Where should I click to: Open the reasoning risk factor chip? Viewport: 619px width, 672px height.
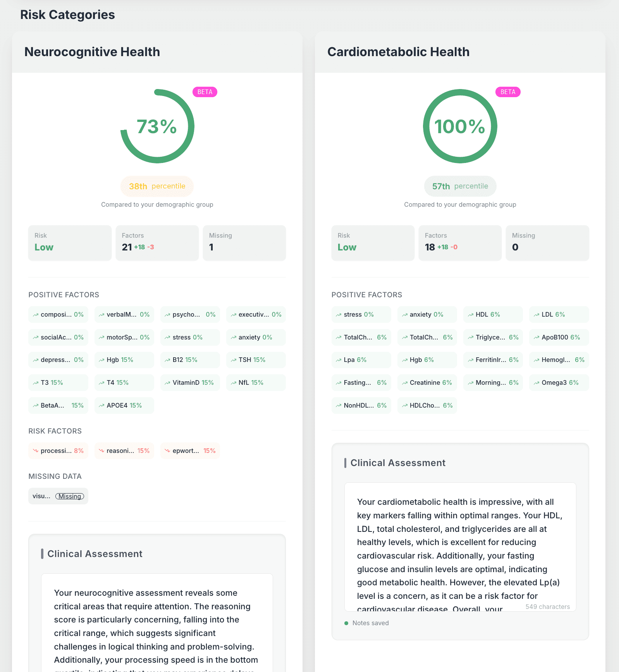[124, 451]
